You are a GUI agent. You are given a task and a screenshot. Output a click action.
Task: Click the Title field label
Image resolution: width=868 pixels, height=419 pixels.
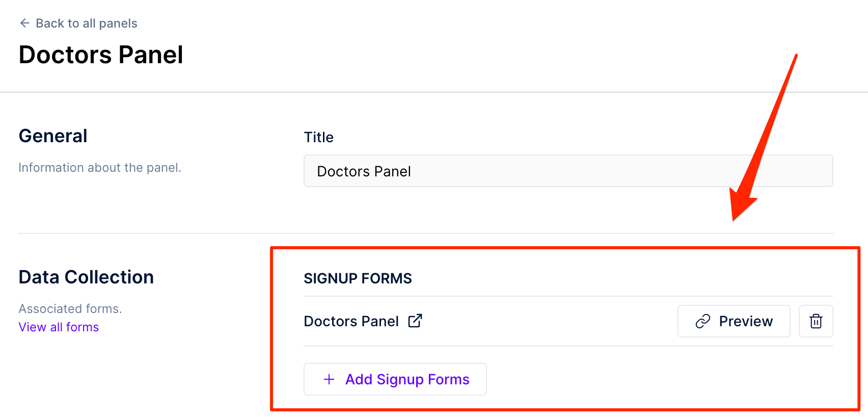coord(318,137)
